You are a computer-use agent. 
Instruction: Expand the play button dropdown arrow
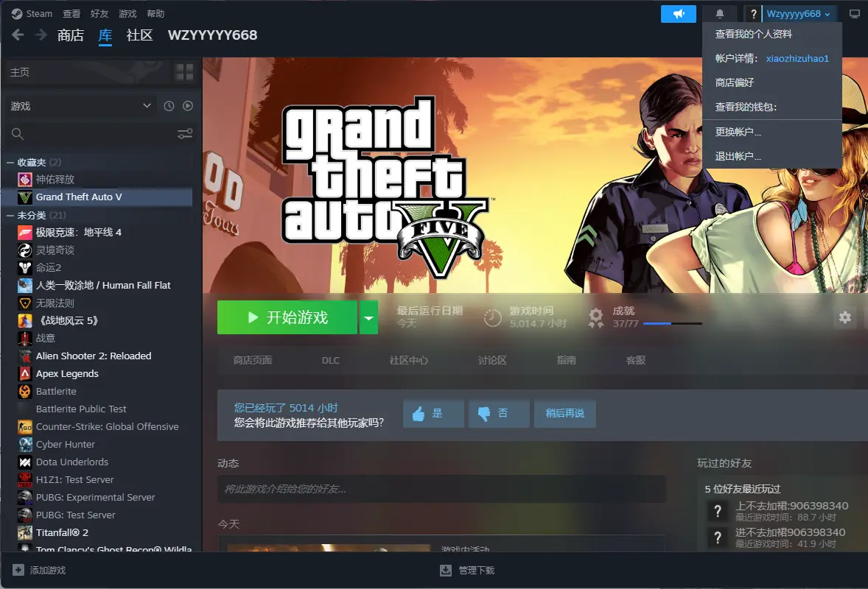click(x=368, y=317)
